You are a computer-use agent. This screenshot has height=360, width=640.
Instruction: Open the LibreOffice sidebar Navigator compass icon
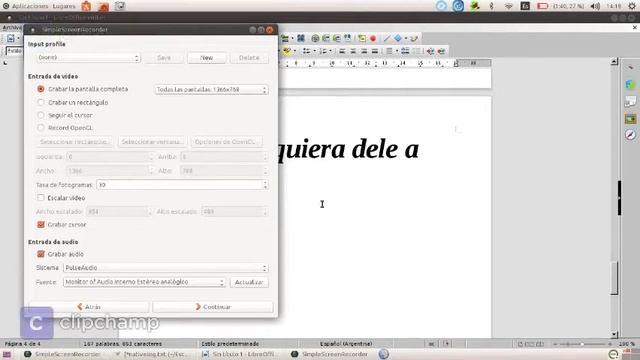[631, 135]
